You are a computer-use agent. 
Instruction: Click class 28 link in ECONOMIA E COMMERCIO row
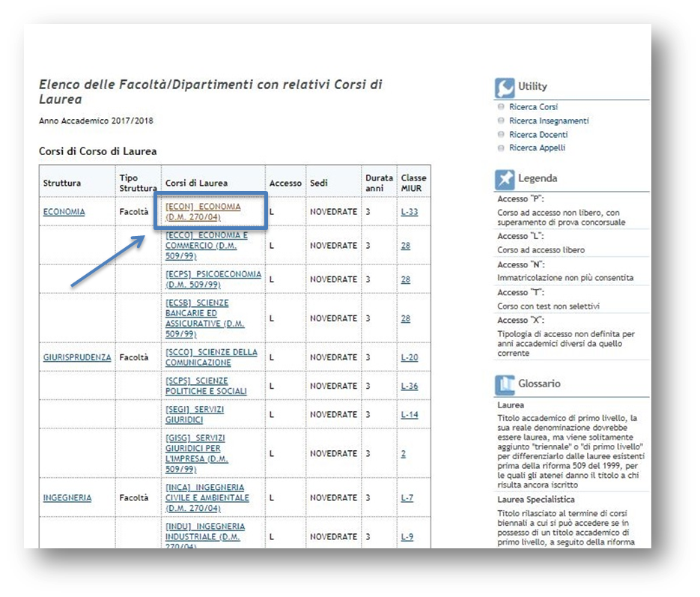(x=405, y=246)
